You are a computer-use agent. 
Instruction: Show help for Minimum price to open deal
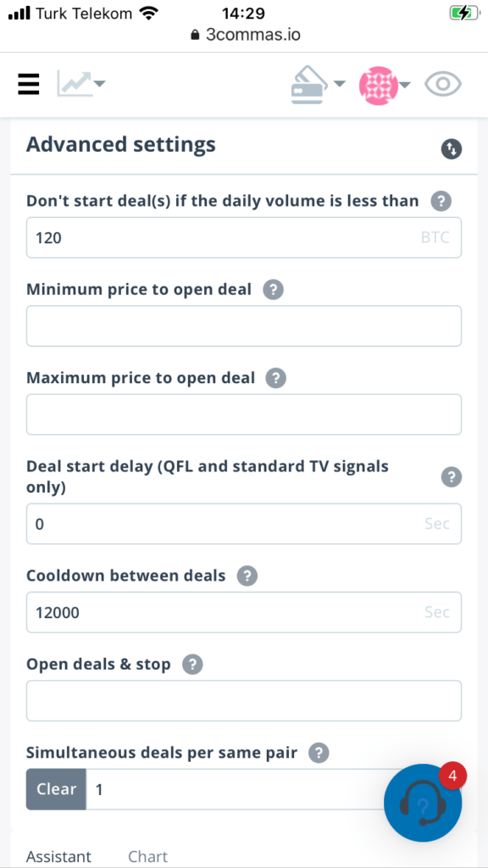point(274,290)
